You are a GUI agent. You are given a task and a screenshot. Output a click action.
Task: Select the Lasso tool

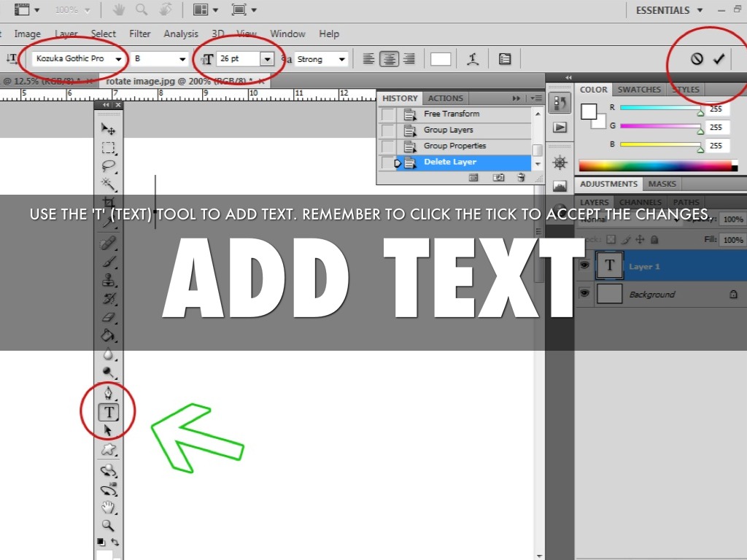point(108,166)
